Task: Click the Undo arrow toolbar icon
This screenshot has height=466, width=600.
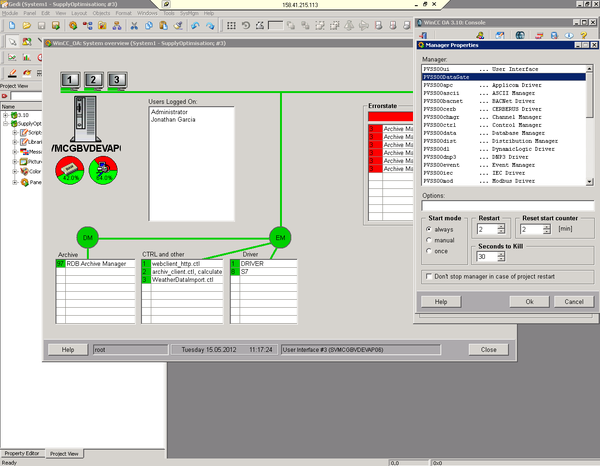Action: [193, 24]
